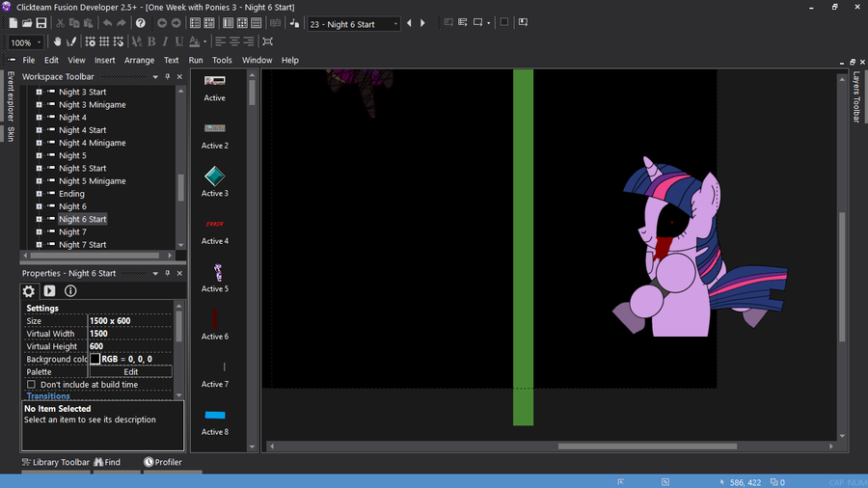Open grid setup options
Image resolution: width=868 pixels, height=488 pixels.
91,41
